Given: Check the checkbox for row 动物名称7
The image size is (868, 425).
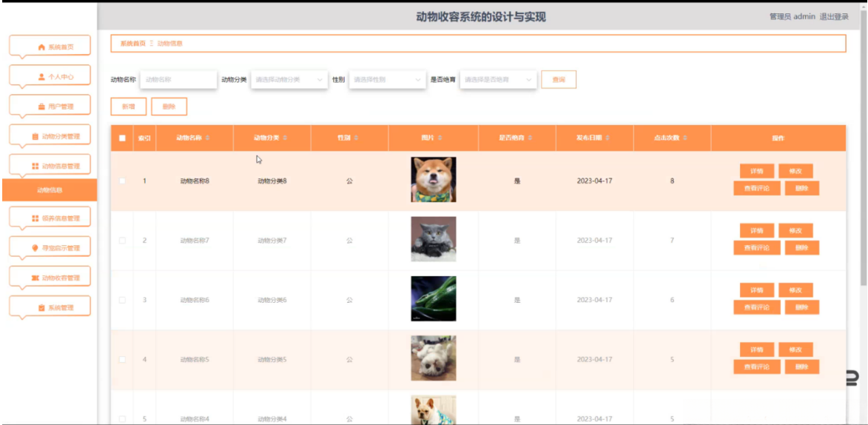Looking at the screenshot, I should click(x=122, y=241).
